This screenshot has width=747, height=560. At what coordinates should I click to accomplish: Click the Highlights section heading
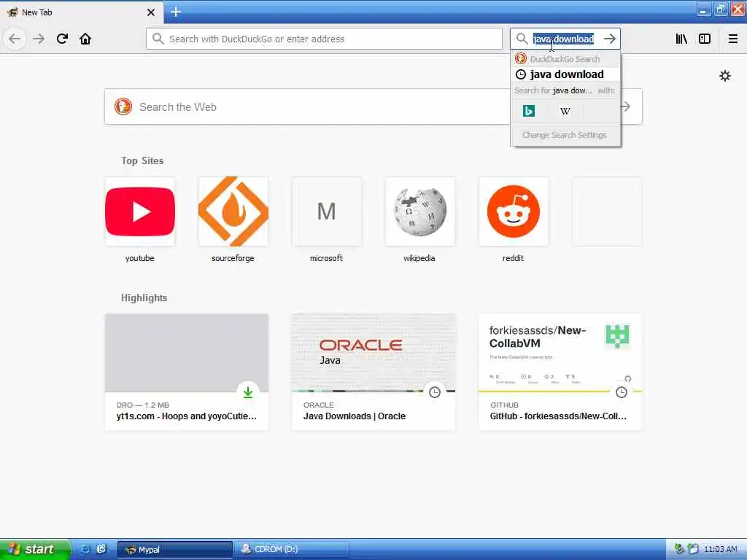[x=144, y=298]
